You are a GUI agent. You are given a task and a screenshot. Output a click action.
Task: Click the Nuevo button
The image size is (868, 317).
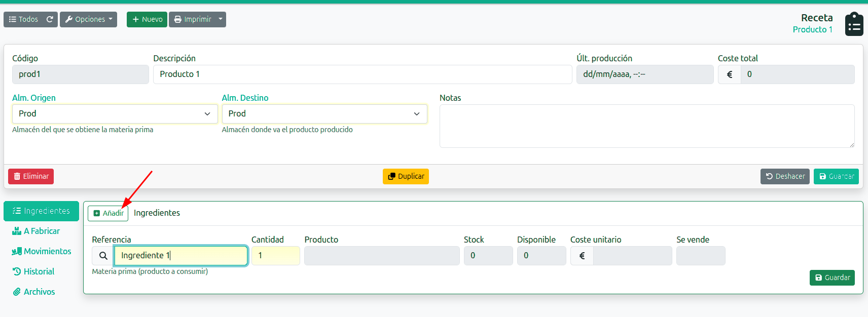pos(147,19)
